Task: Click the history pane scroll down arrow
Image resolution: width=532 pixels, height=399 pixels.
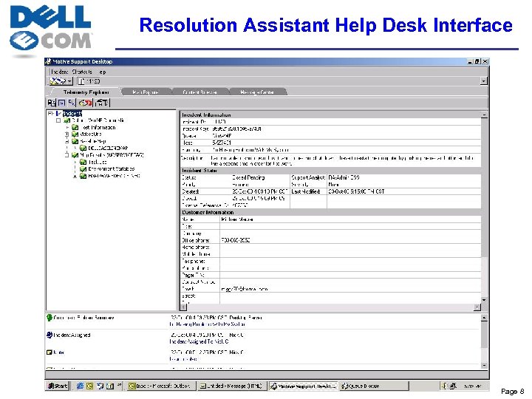Action: pos(484,366)
